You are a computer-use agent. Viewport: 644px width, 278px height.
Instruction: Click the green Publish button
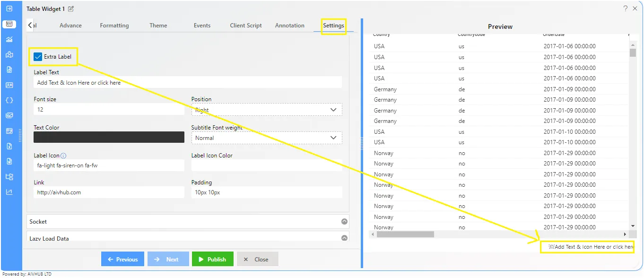tap(212, 259)
